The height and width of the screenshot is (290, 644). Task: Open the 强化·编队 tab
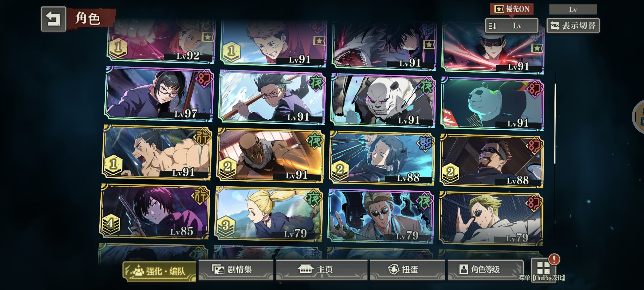(x=159, y=271)
